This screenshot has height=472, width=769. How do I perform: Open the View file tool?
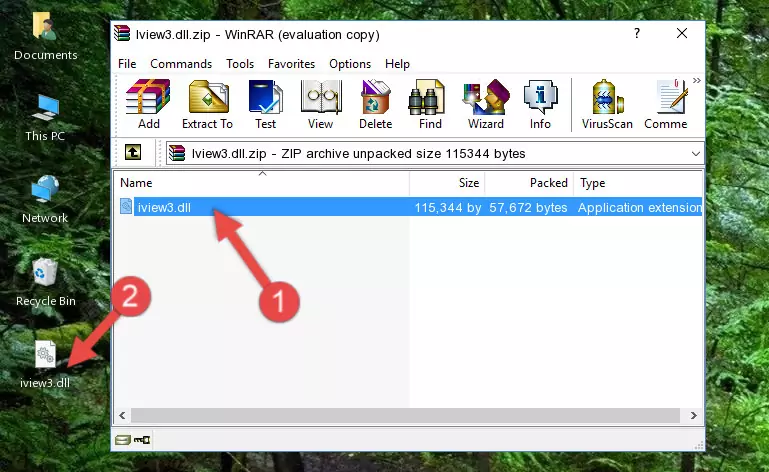(x=321, y=105)
